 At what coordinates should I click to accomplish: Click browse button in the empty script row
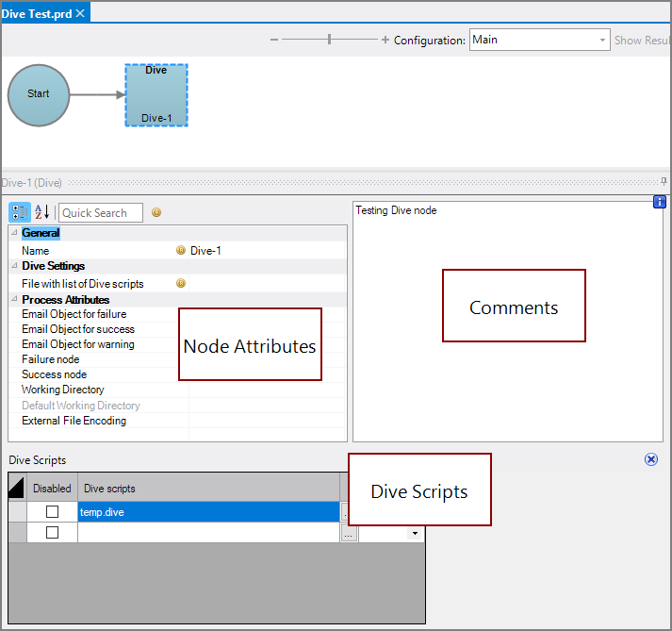(349, 533)
